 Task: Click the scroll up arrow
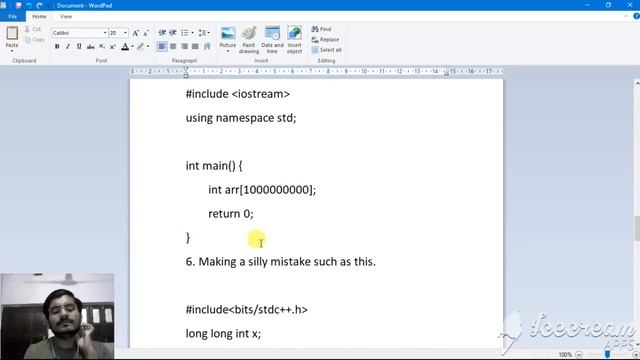(637, 83)
